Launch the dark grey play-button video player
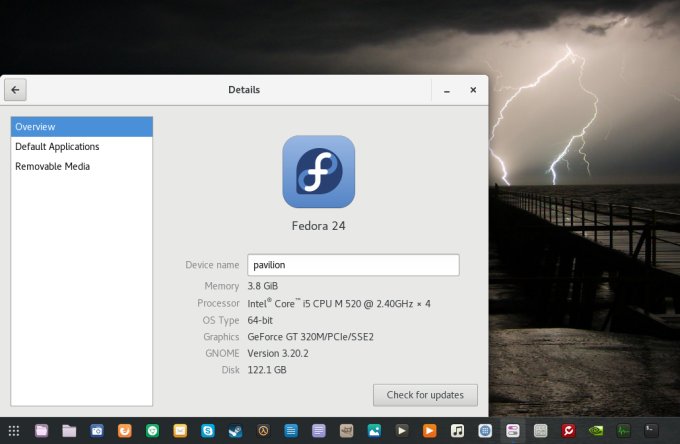This screenshot has width=680, height=444. point(402,431)
